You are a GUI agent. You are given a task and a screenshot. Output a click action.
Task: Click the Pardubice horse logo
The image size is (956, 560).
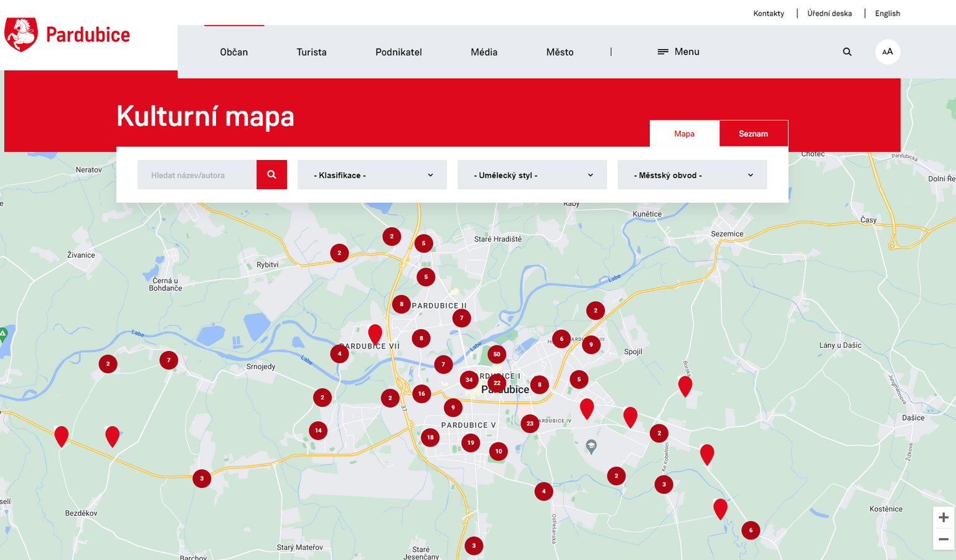pyautogui.click(x=21, y=35)
